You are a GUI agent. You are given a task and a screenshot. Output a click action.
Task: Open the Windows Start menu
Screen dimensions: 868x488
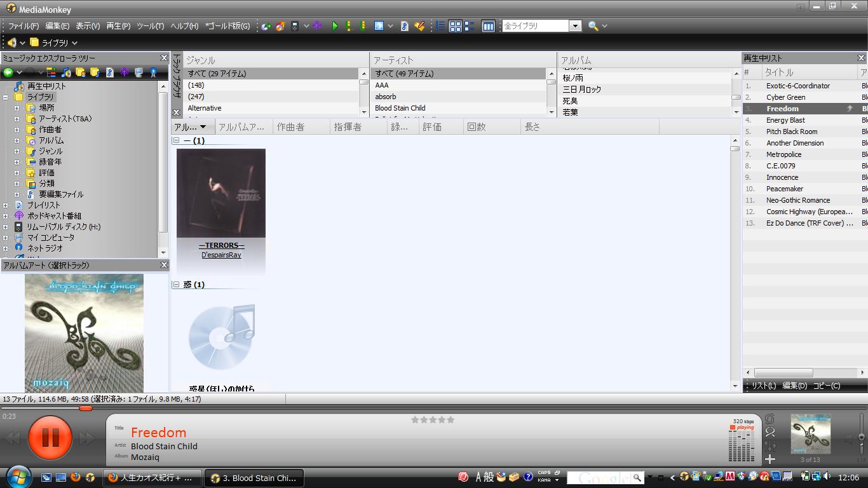[17, 477]
